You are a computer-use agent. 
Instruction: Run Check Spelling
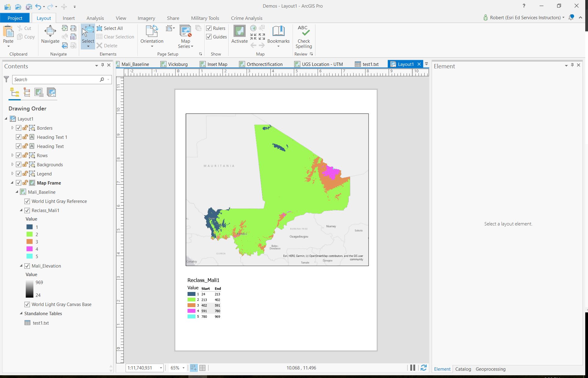pos(303,37)
